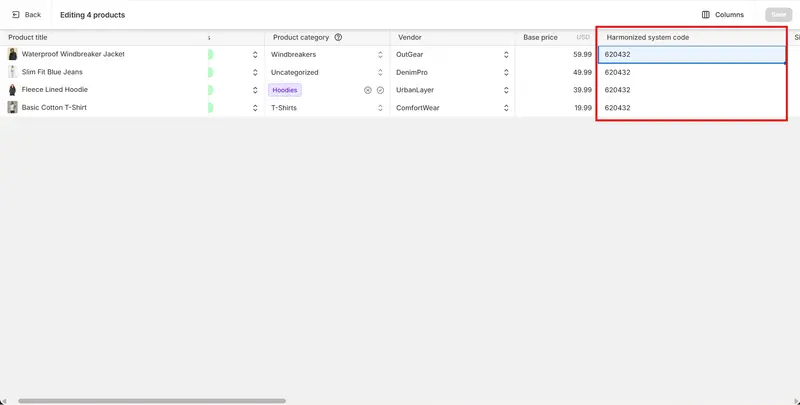Accept the suggested Hoodies category

pyautogui.click(x=380, y=90)
